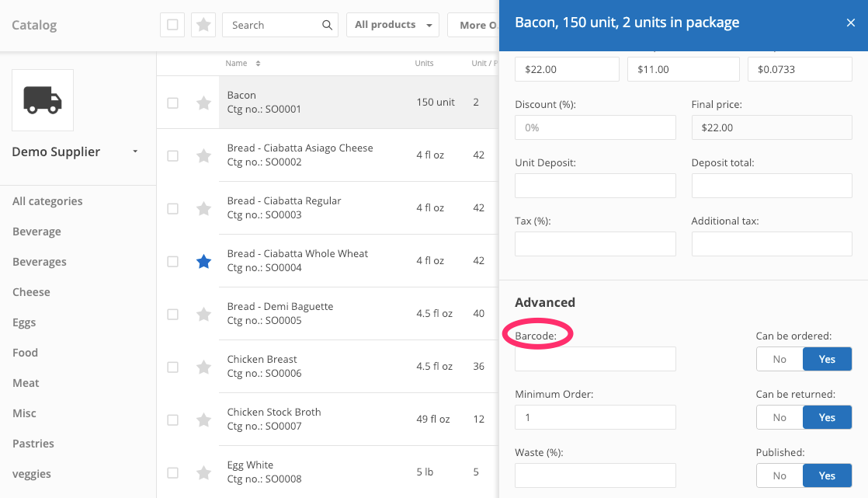Open the Bread - Demi Baguette row
The width and height of the screenshot is (868, 498).
click(328, 314)
